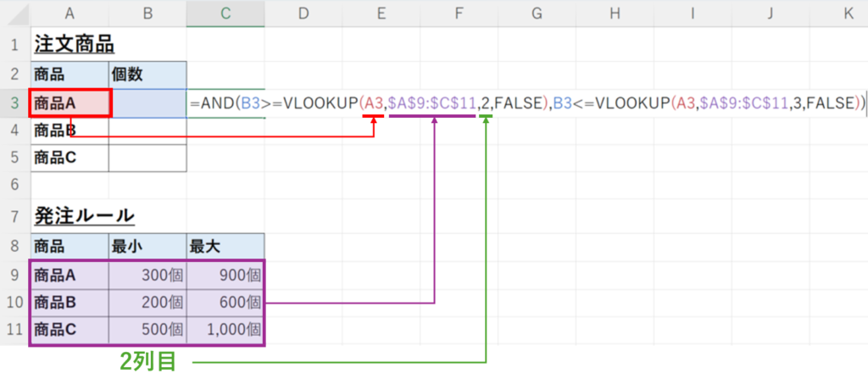Select column B header

pos(147,14)
